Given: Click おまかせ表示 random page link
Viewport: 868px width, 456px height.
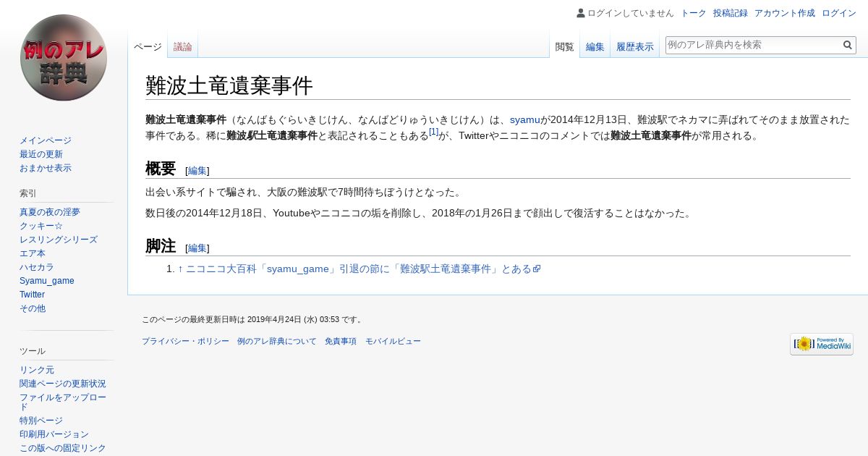Looking at the screenshot, I should [46, 168].
